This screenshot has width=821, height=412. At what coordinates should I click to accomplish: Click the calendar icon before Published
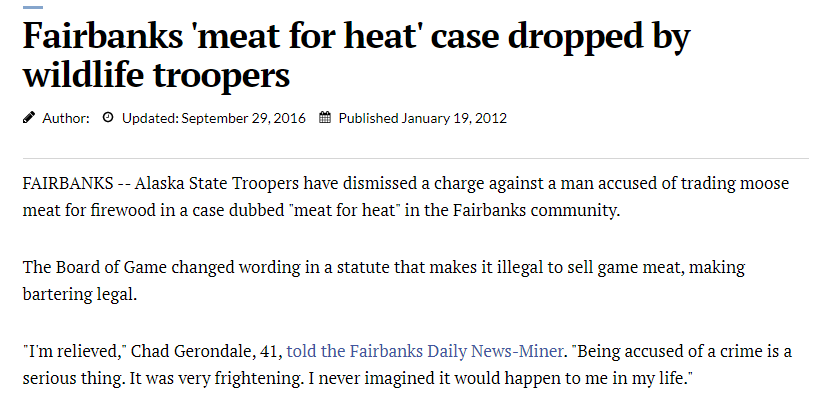[x=325, y=118]
